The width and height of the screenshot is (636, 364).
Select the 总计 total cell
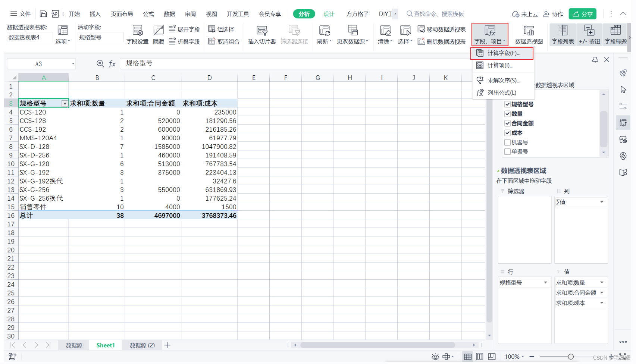pos(44,216)
